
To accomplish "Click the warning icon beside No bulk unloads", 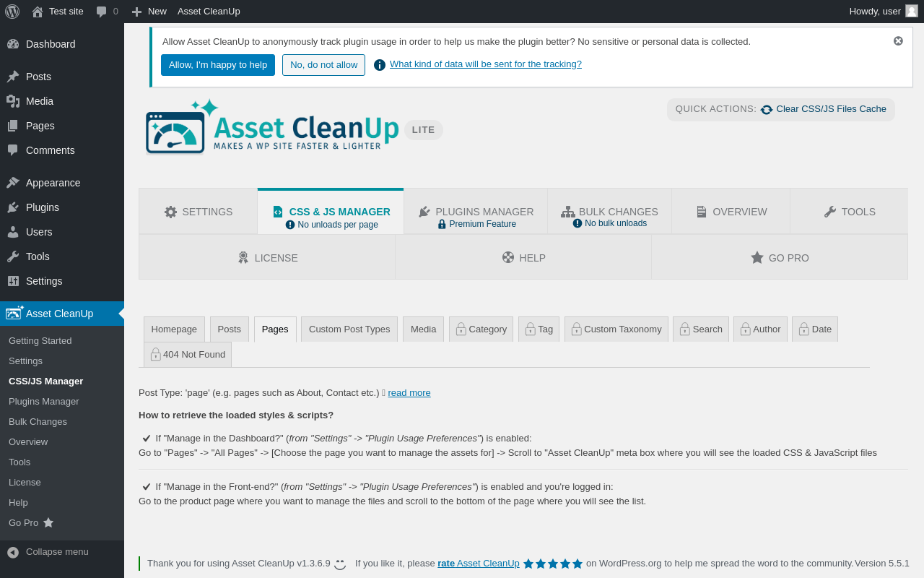I will tap(577, 223).
